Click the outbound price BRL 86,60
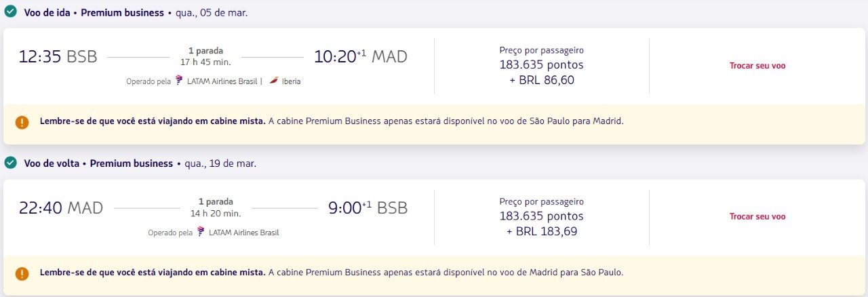This screenshot has height=297, width=868. (x=541, y=80)
